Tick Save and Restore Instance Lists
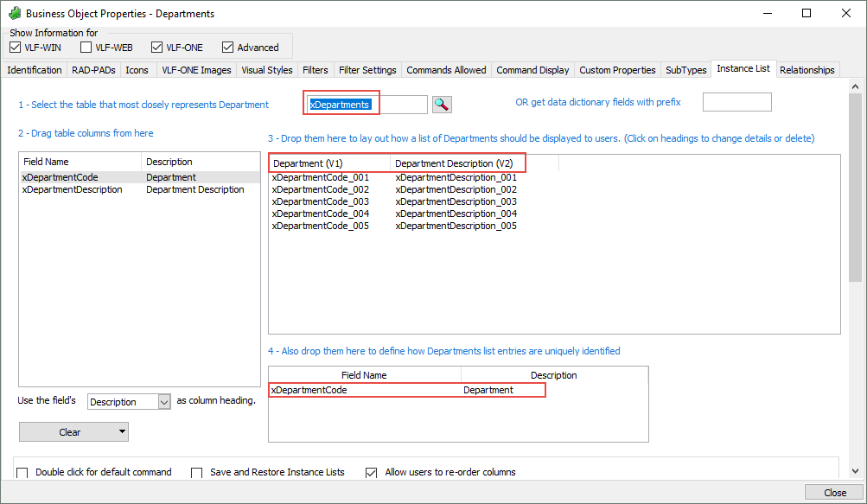 point(197,473)
